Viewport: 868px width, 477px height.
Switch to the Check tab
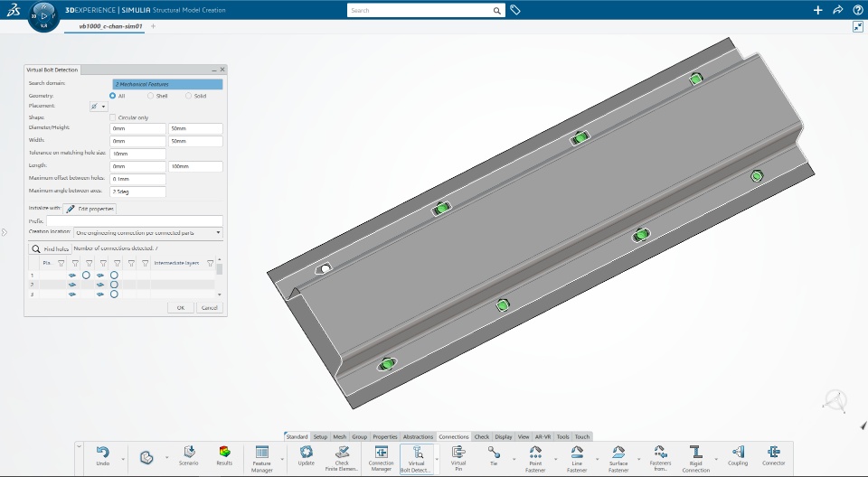click(482, 436)
